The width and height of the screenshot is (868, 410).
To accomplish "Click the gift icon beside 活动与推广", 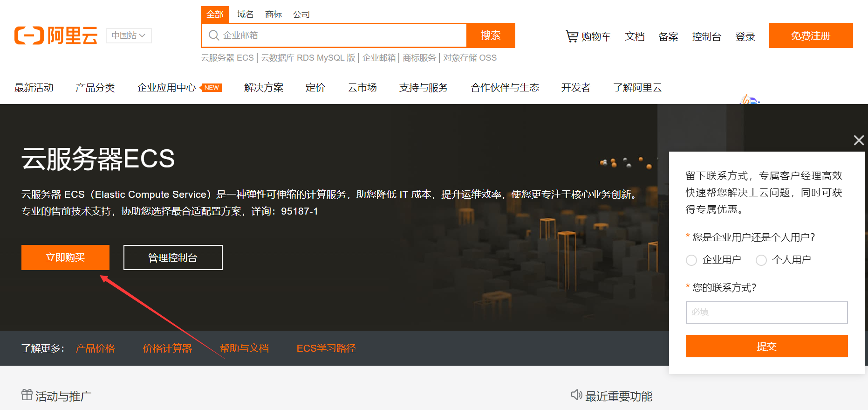I will [27, 395].
